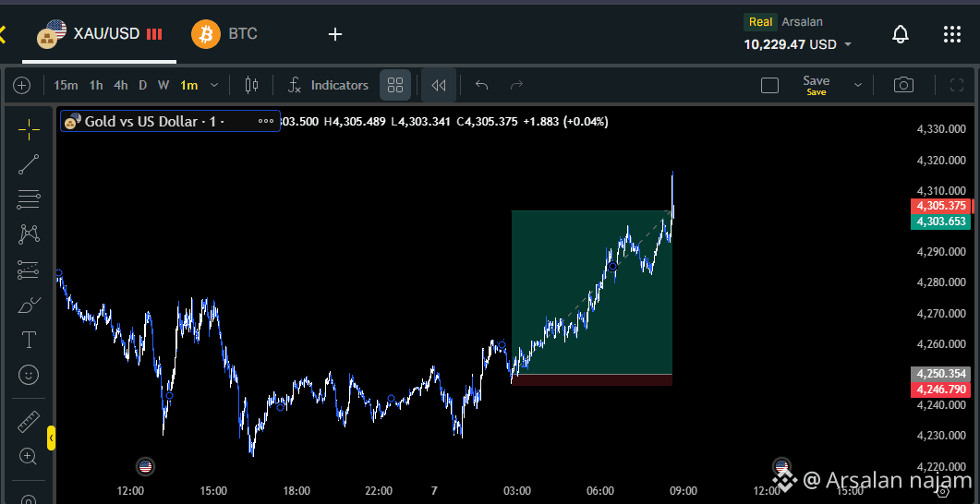Select the red stop-loss zone of the position
Viewport: 980px width, 504px height.
pyautogui.click(x=591, y=379)
